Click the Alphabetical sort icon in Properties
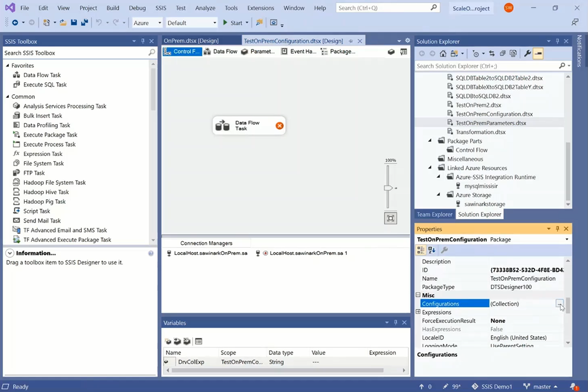 click(431, 250)
